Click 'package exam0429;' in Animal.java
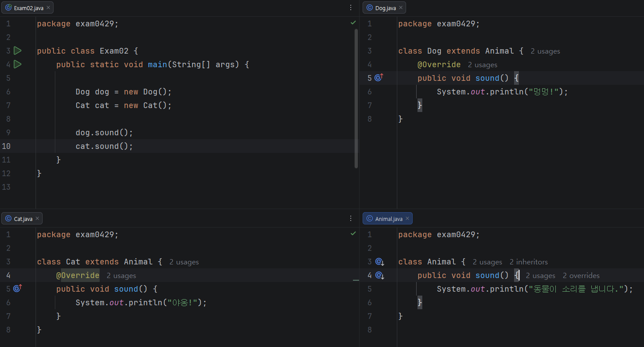The width and height of the screenshot is (644, 347). pos(439,235)
